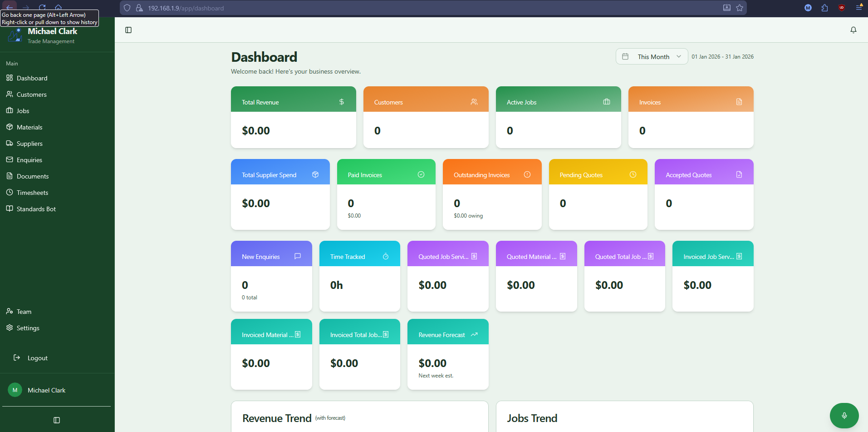Open the This Month date range dropdown
868x432 pixels.
[651, 56]
